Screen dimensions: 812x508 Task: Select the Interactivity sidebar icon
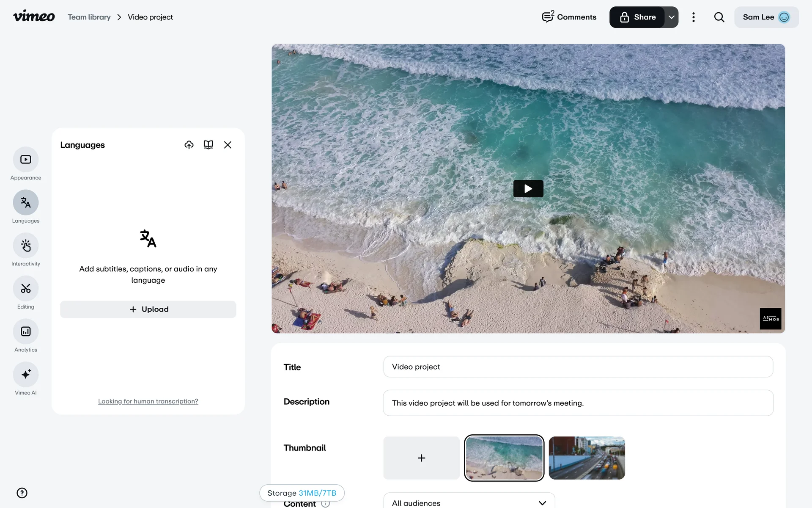(26, 246)
